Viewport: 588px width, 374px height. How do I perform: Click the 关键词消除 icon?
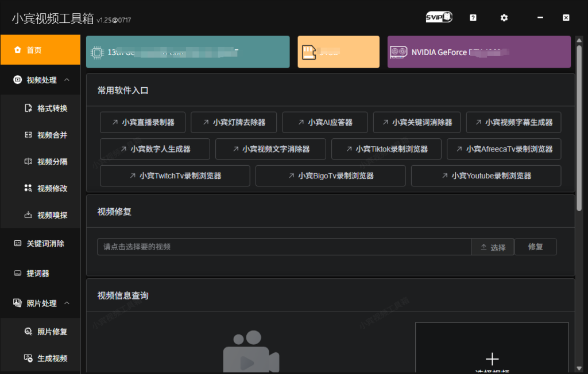click(x=18, y=243)
